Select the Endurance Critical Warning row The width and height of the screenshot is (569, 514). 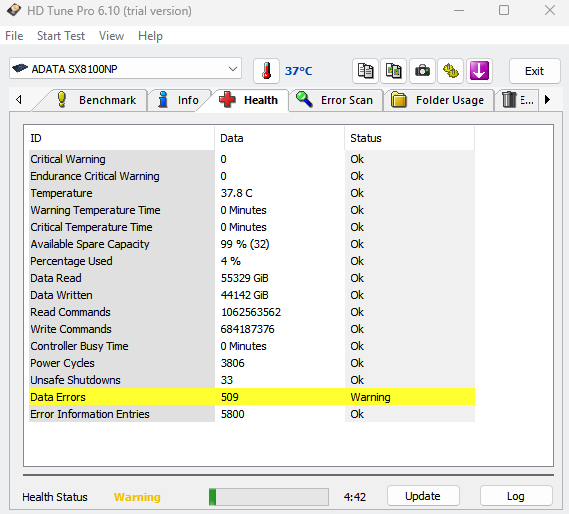[x=252, y=176]
